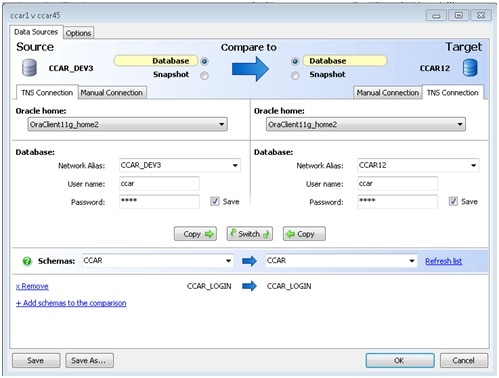Click the large blue Compare to arrow
Viewport: 499px width, 378px height.
250,69
